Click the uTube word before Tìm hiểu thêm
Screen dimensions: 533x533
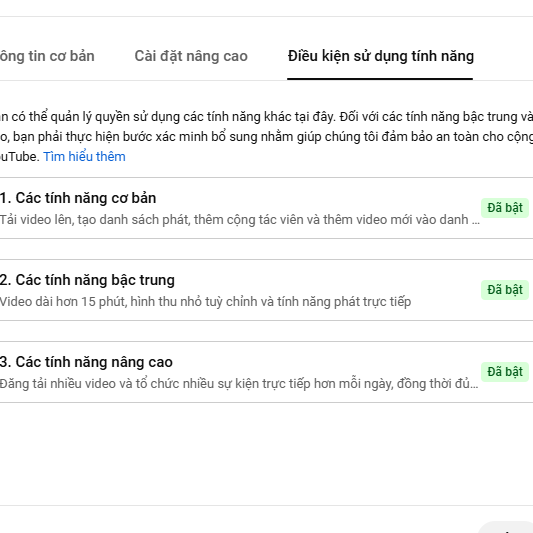[x=20, y=157]
